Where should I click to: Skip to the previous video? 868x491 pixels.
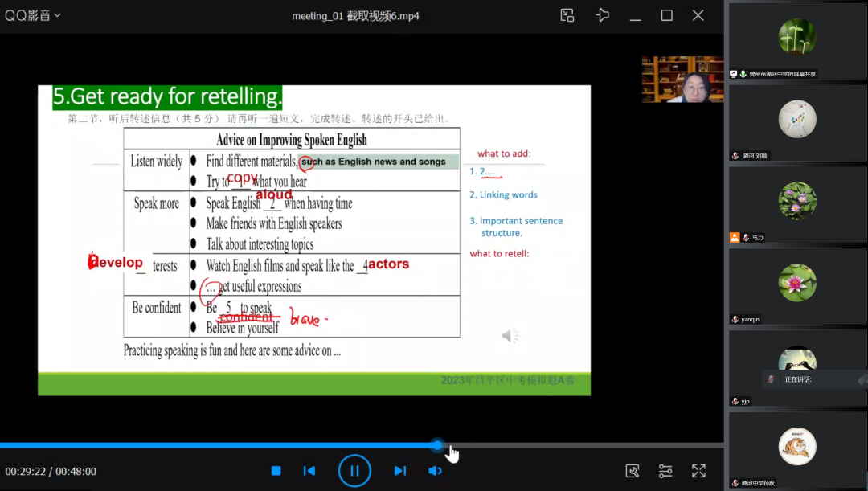[309, 471]
